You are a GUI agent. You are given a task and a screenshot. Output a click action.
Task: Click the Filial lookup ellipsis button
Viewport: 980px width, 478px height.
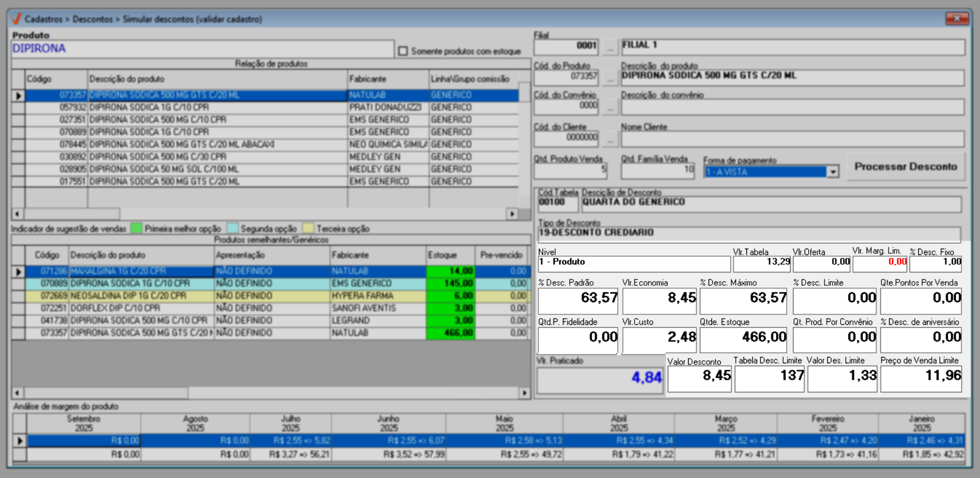click(x=610, y=47)
